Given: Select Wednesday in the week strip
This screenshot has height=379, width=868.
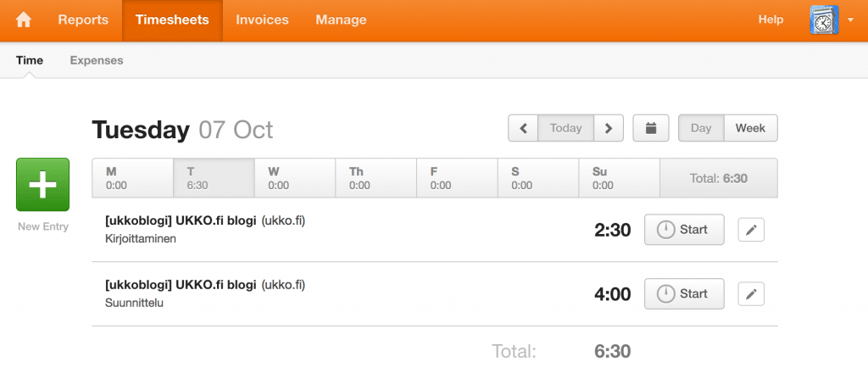Looking at the screenshot, I should point(295,177).
